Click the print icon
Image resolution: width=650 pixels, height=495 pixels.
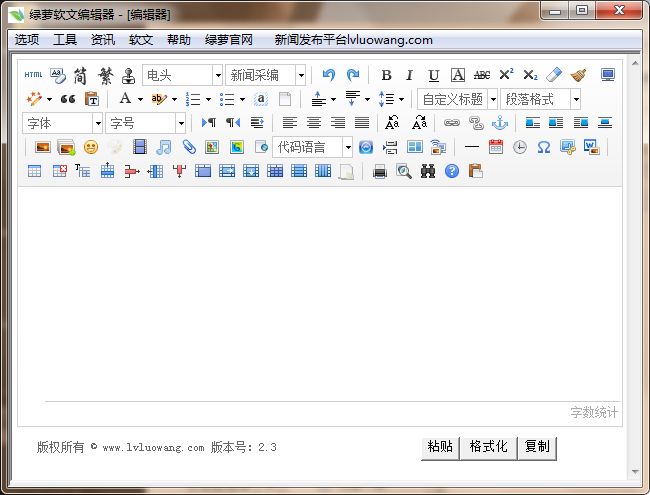379,171
